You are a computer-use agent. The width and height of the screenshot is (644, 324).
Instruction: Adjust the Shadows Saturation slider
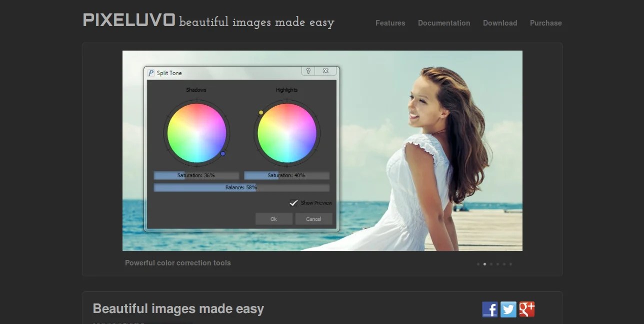[196, 175]
